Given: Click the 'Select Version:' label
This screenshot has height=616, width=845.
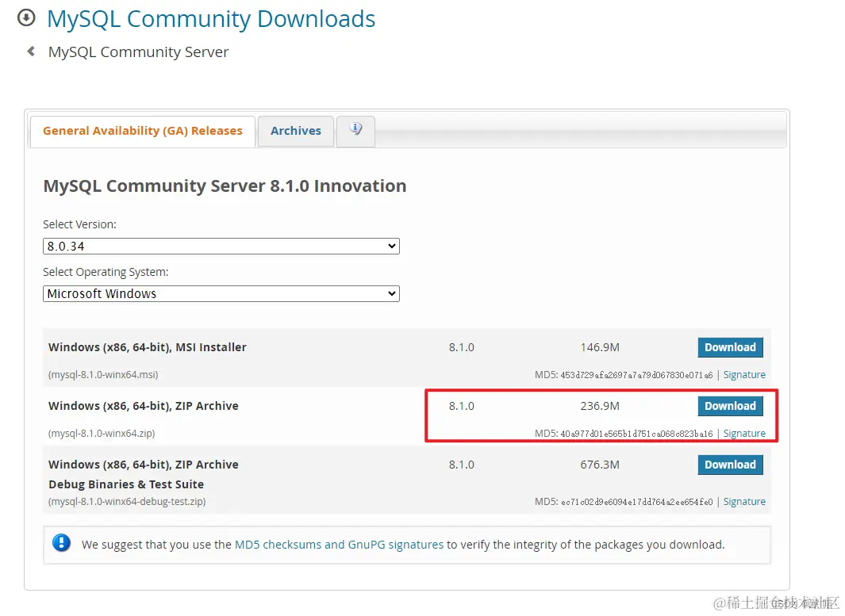Looking at the screenshot, I should pos(80,224).
